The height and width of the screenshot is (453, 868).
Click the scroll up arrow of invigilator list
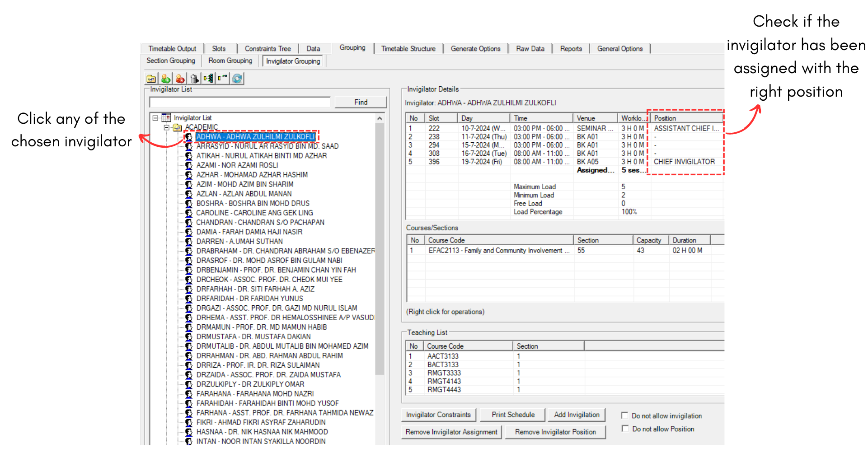[380, 118]
